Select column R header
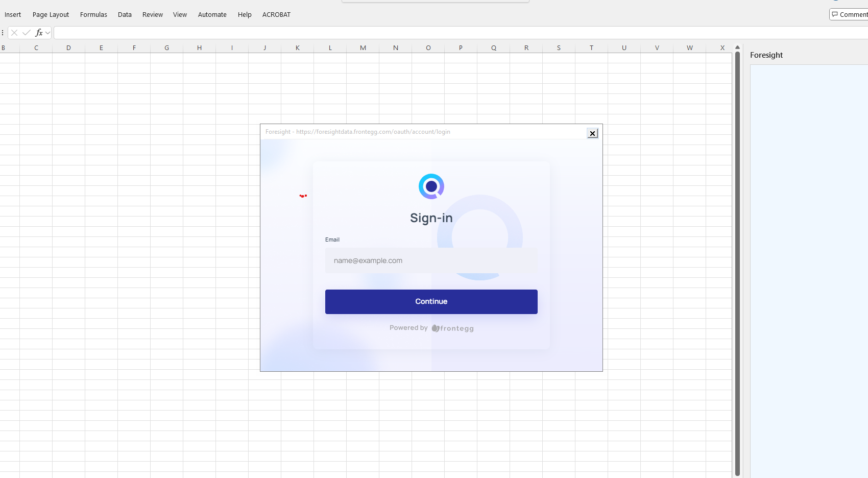 point(526,47)
